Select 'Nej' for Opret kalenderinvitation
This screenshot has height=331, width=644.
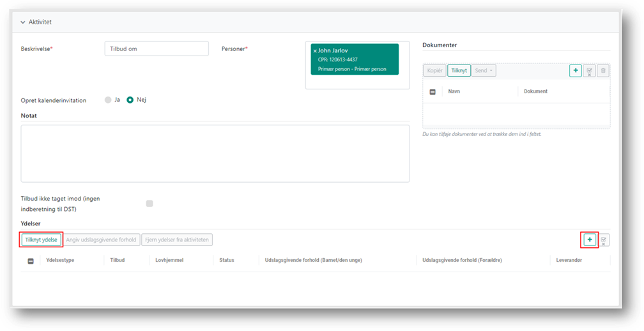click(130, 100)
